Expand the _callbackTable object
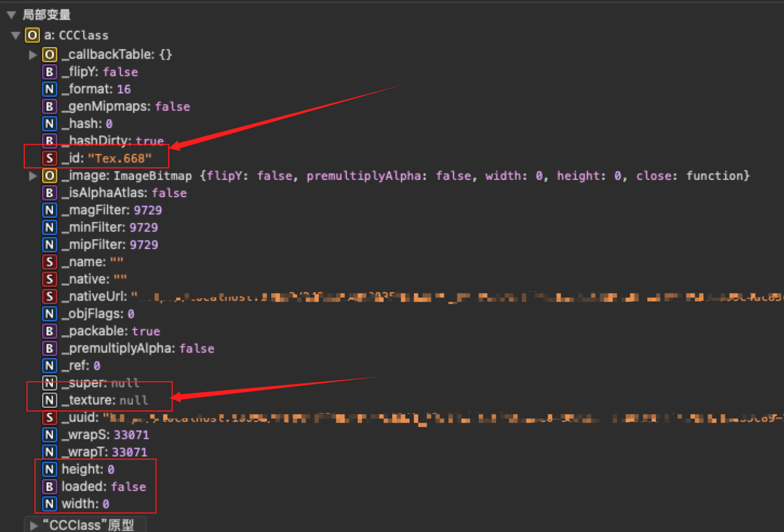 pos(33,55)
